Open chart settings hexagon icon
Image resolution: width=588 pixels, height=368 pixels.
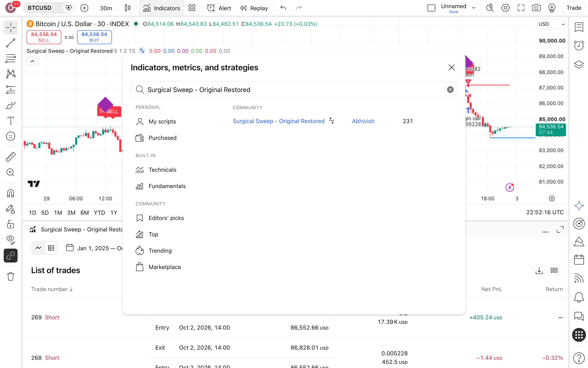[x=505, y=8]
